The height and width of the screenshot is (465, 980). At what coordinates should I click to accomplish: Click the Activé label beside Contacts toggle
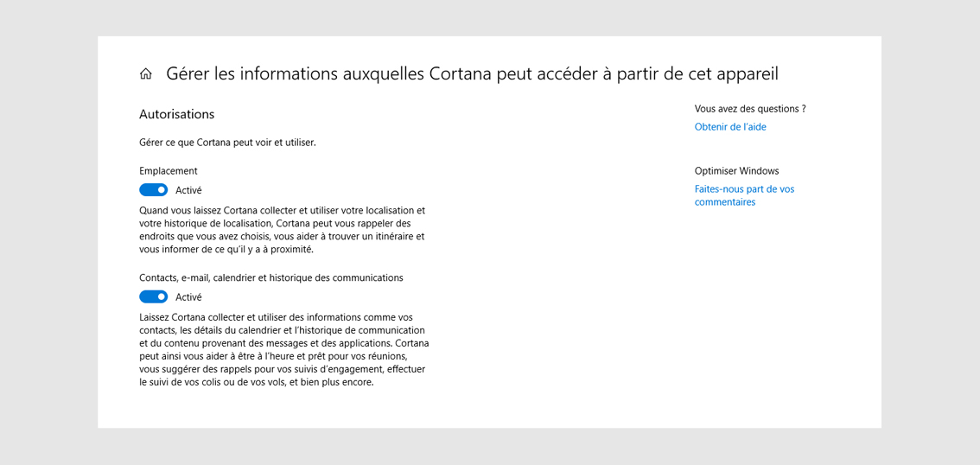[188, 297]
